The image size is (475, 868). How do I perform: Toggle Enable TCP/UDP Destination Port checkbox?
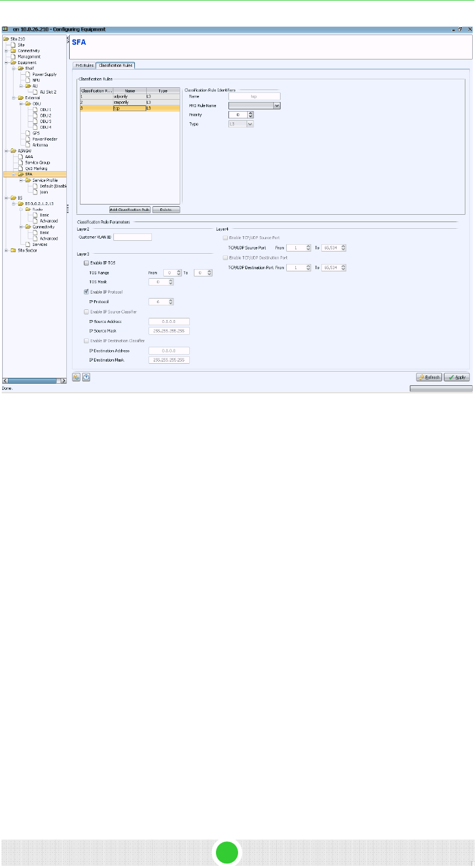(226, 258)
